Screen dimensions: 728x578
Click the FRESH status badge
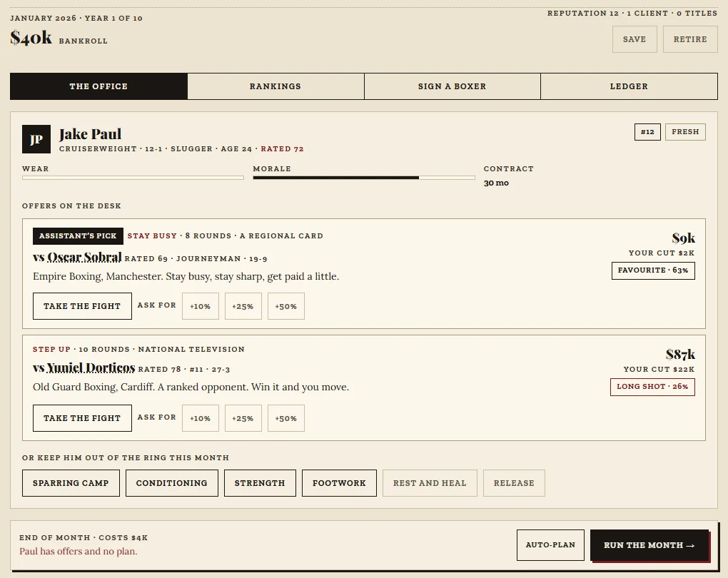(x=685, y=132)
